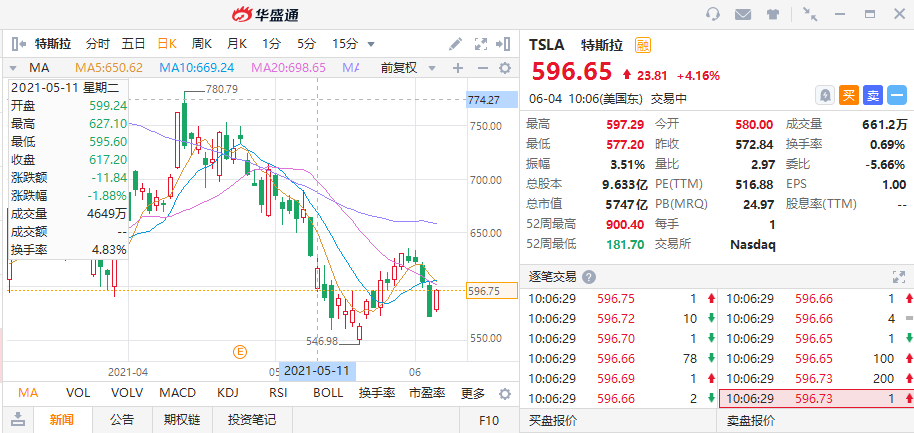
Task: Open indicator tab settings gear
Action: coord(505,393)
